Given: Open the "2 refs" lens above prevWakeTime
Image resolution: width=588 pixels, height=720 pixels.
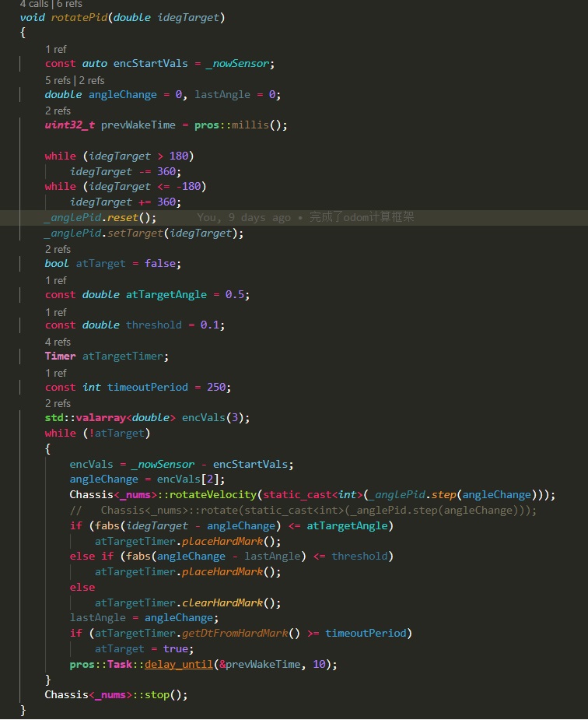Looking at the screenshot, I should [x=58, y=111].
